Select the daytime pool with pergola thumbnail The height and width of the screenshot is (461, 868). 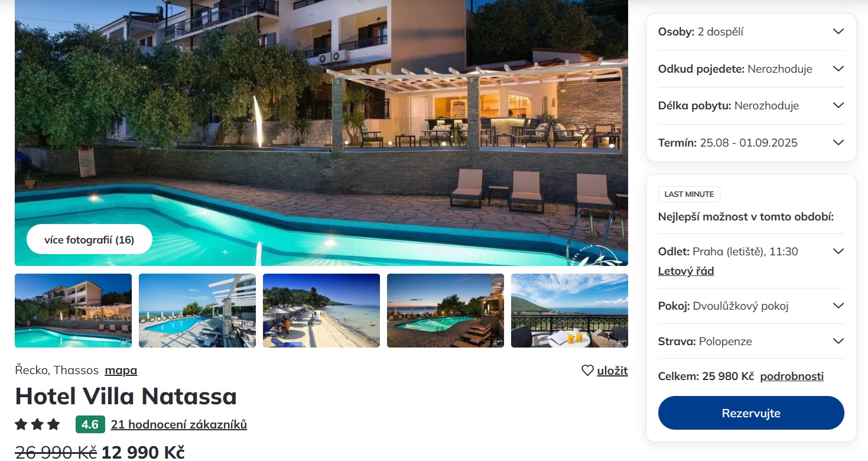(x=197, y=310)
